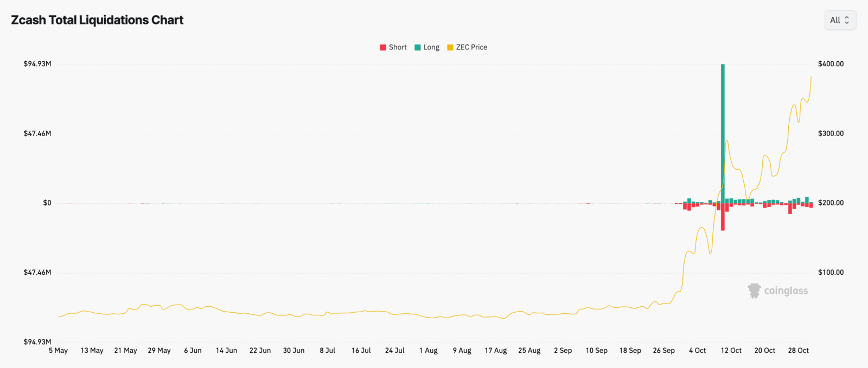Click the up-down chevron inside the All selector
Screen dimensions: 868x368
point(847,20)
